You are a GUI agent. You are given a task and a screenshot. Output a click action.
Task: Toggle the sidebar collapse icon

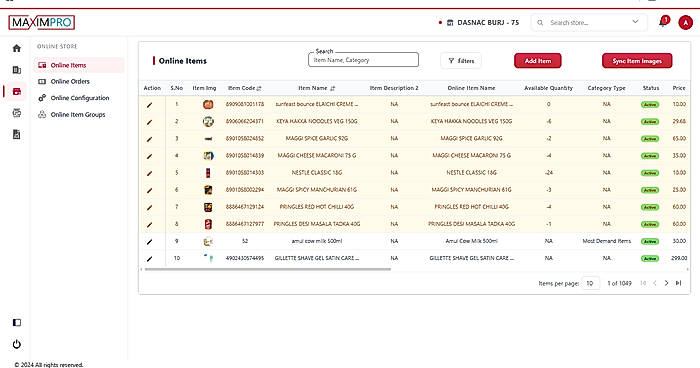pos(17,322)
